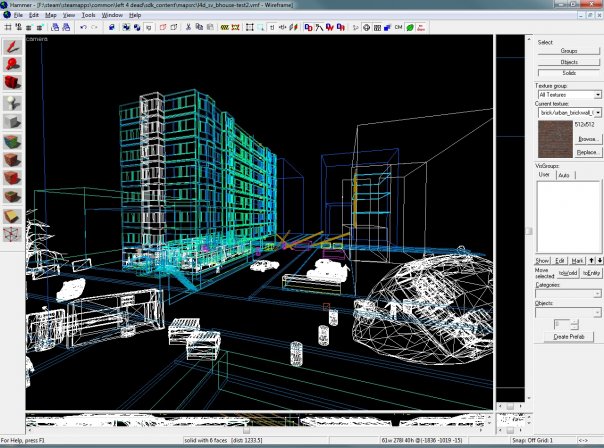Toggle the 2D grid display
The height and width of the screenshot is (448, 604).
[7, 27]
